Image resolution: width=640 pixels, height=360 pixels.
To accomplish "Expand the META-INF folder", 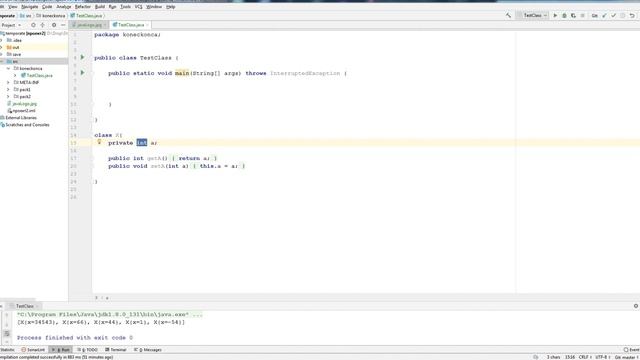I will [9, 82].
